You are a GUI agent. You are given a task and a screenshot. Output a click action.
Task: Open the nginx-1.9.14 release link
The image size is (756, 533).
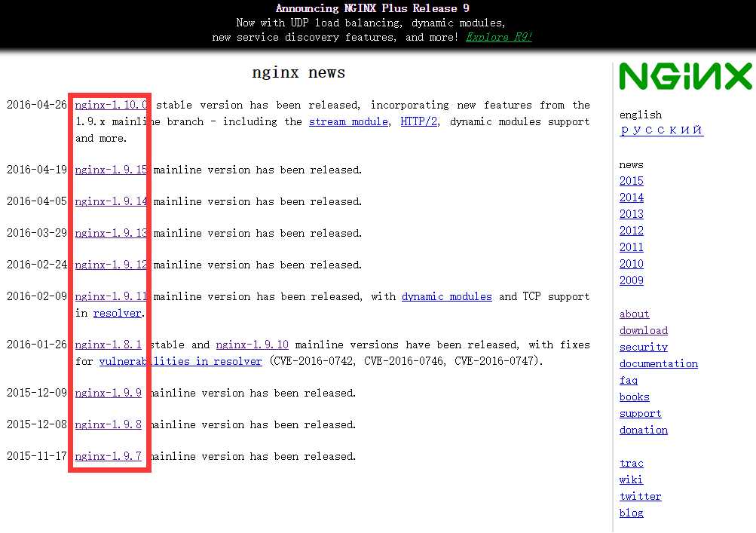click(111, 201)
